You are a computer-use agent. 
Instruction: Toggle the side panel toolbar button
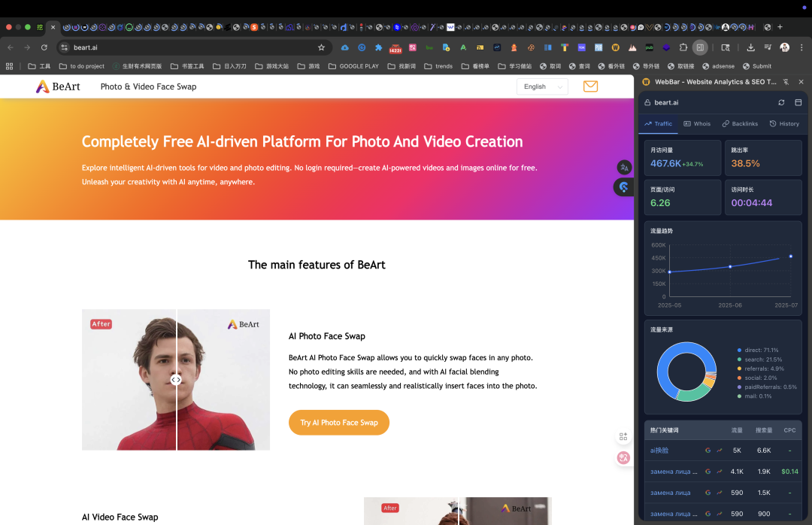700,47
